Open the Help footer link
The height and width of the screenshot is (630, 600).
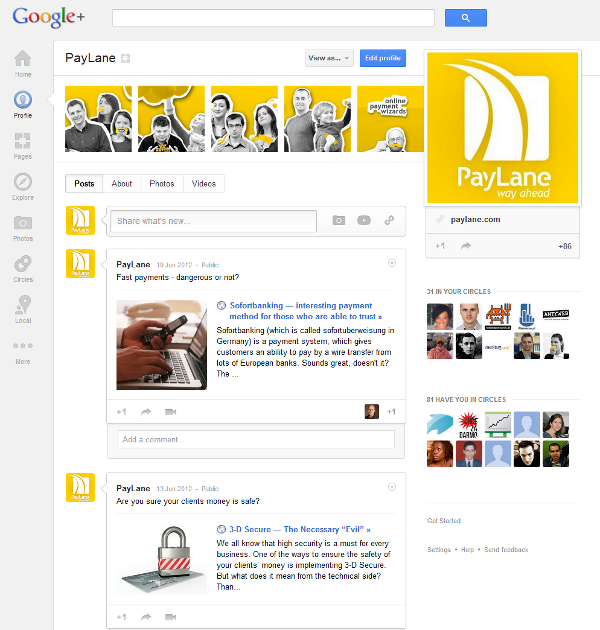[467, 549]
